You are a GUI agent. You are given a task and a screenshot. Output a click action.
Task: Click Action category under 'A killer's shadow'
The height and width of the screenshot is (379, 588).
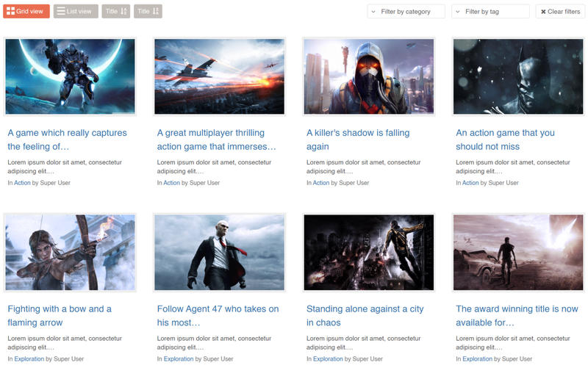321,183
